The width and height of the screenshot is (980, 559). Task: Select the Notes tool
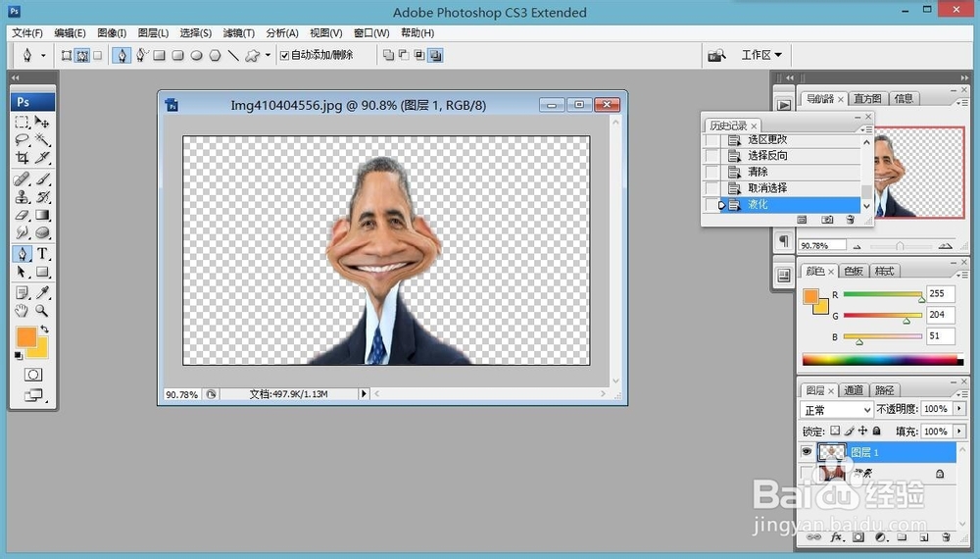[x=23, y=292]
